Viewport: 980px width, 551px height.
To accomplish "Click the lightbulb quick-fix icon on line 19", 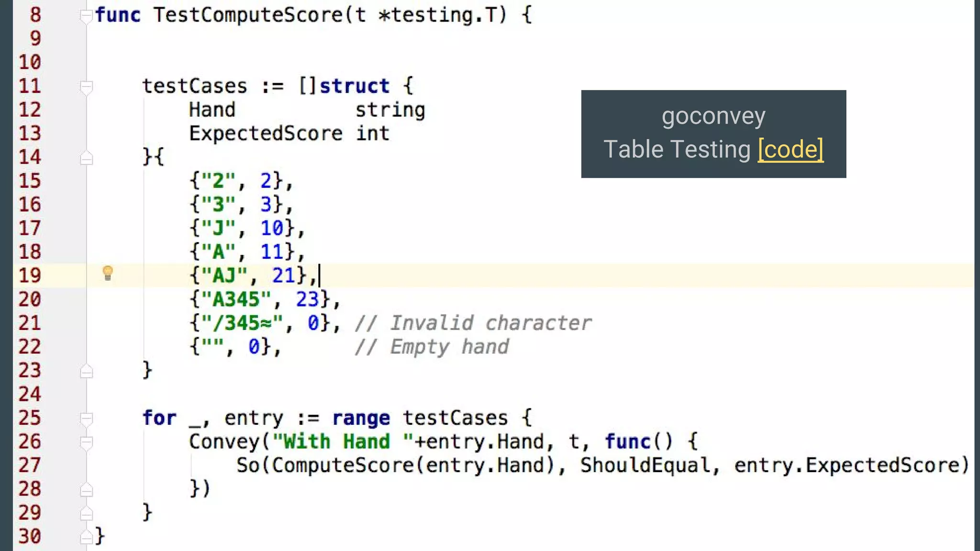I will [108, 274].
